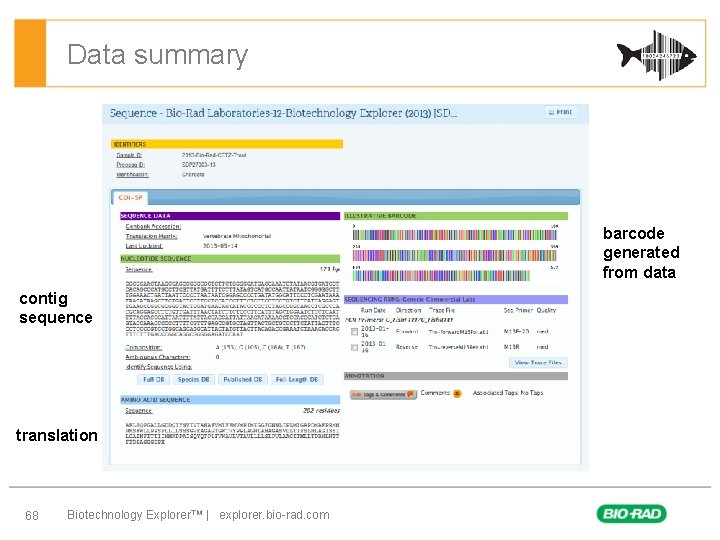The width and height of the screenshot is (720, 540).
Task: Click the Print button
Action: point(561,112)
